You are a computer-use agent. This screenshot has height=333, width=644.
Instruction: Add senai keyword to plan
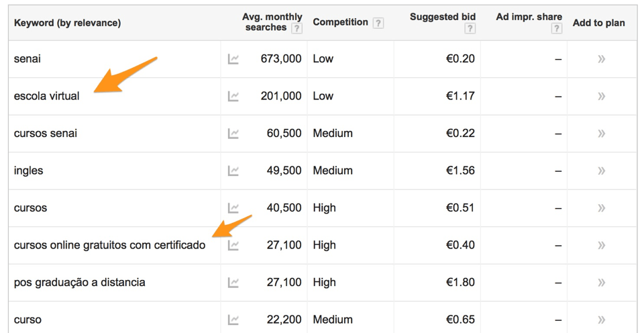[x=601, y=59]
